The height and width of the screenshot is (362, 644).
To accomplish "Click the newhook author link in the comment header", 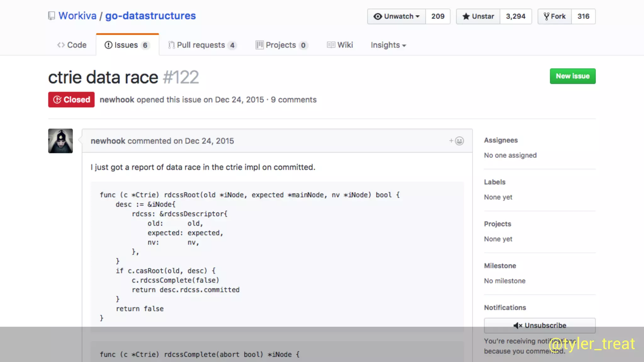I will click(108, 141).
